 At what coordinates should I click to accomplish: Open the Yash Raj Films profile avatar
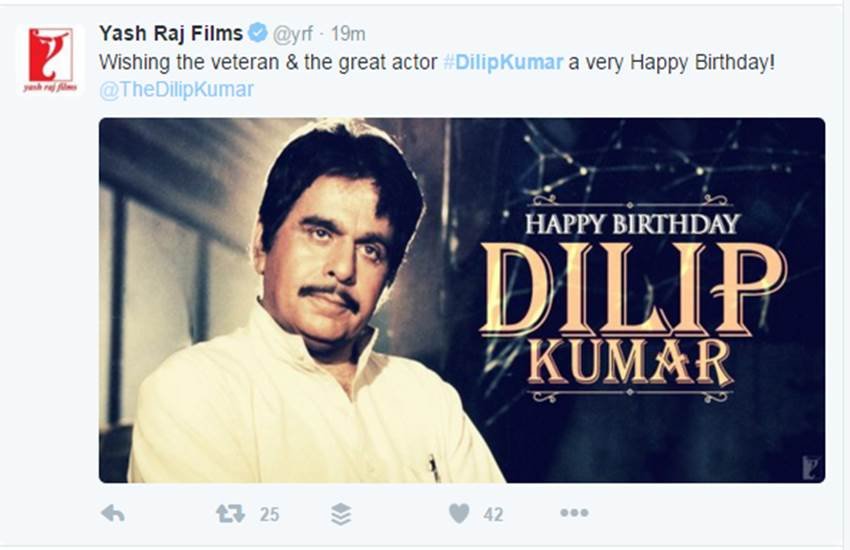50,59
